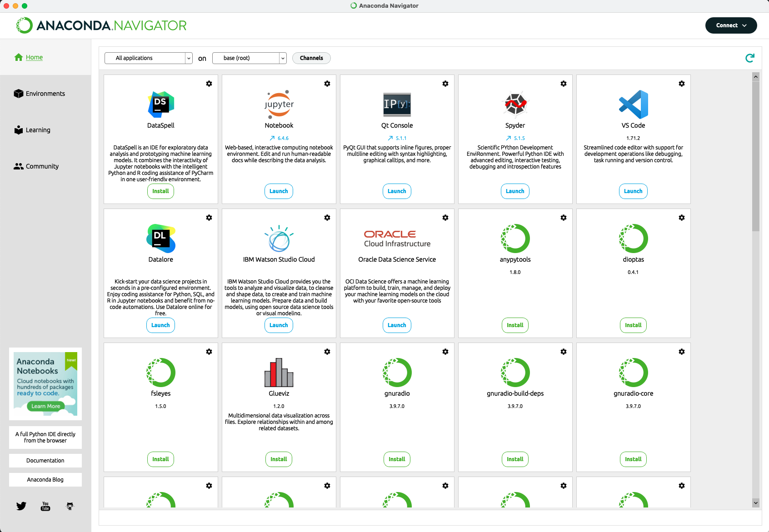Click the Qt Console IPython logo
Screen dimensions: 769x532
tap(397, 104)
